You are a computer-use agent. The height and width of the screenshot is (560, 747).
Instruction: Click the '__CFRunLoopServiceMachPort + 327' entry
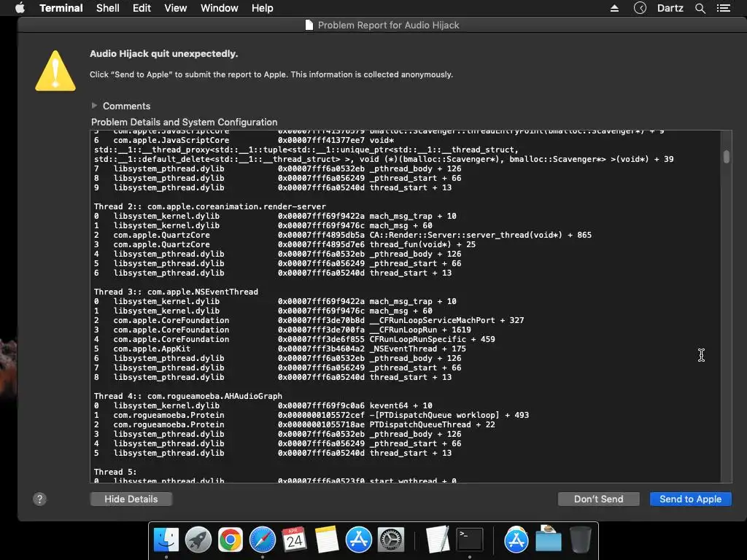[x=446, y=320]
